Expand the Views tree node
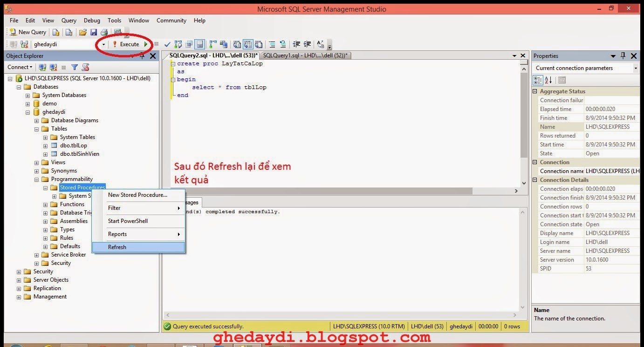 (x=36, y=162)
